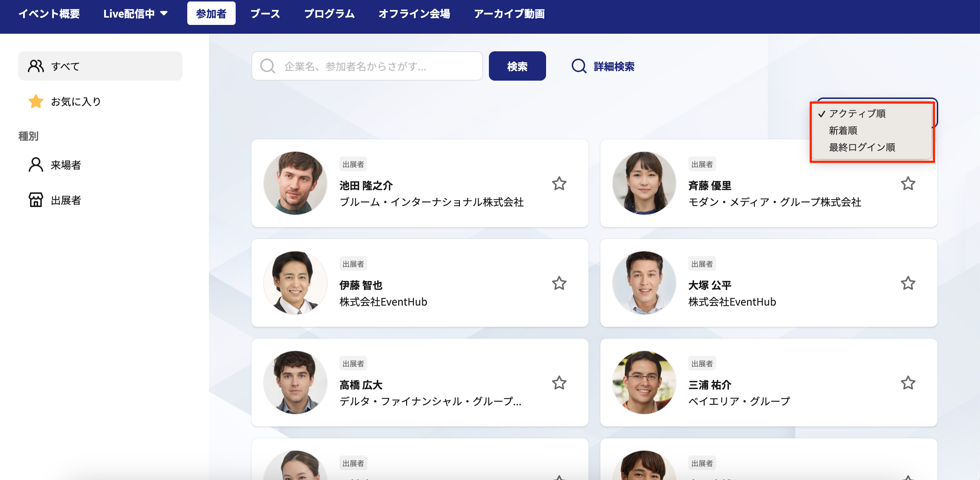980x480 pixels.
Task: Click the 来場者 person icon
Action: click(36, 165)
